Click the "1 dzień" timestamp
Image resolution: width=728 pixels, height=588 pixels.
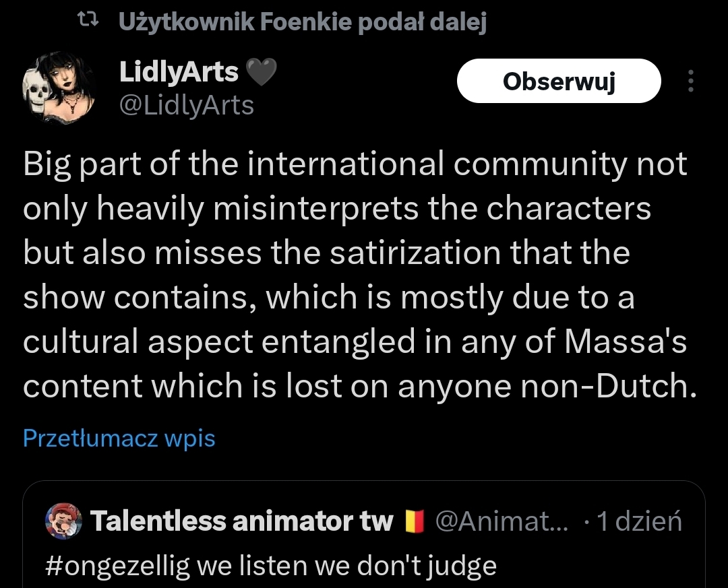tap(639, 521)
